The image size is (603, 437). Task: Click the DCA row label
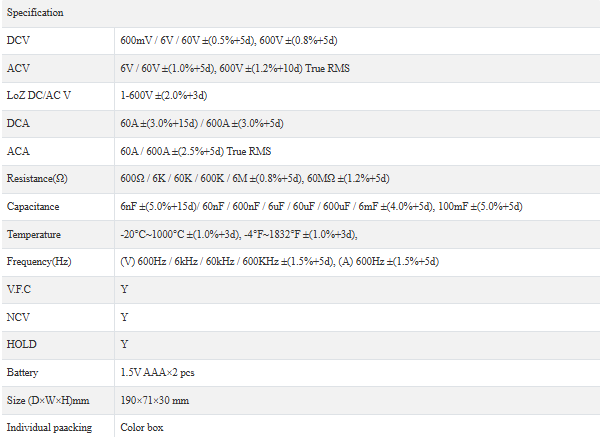[18, 124]
